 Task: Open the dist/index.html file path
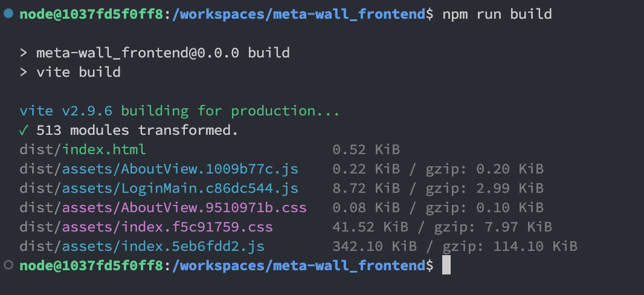coord(82,149)
